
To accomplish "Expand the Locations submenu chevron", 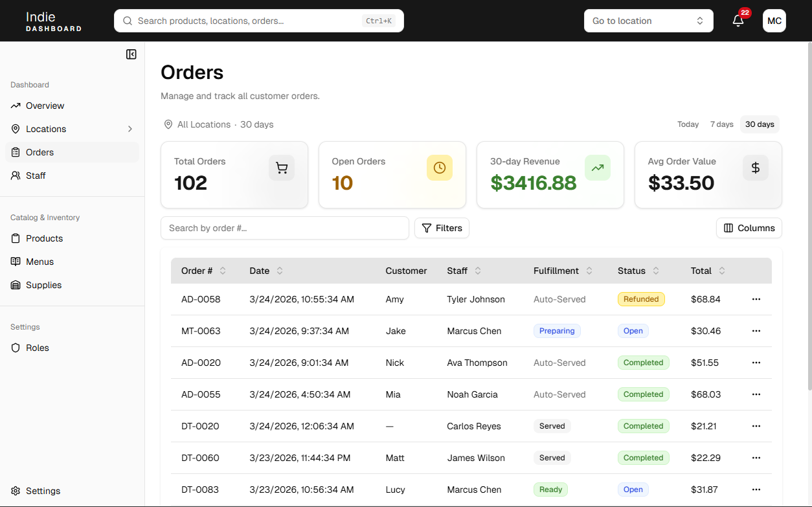I will pos(130,129).
